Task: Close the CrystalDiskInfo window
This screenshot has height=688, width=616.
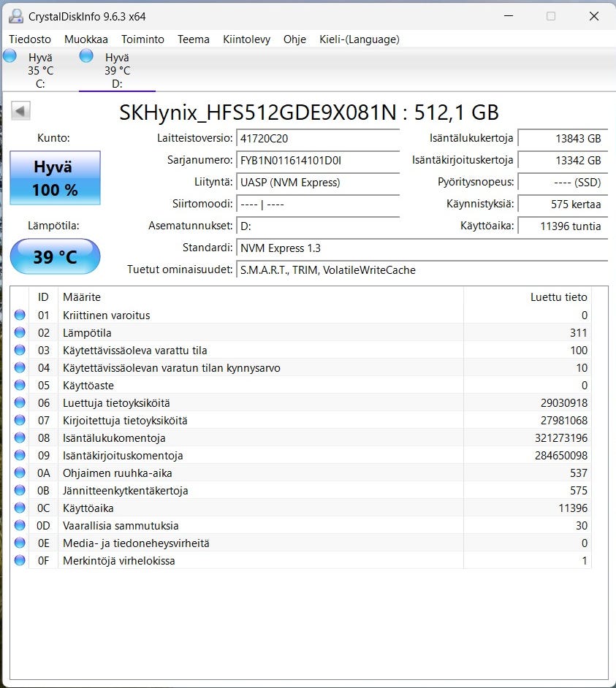Action: [x=593, y=16]
